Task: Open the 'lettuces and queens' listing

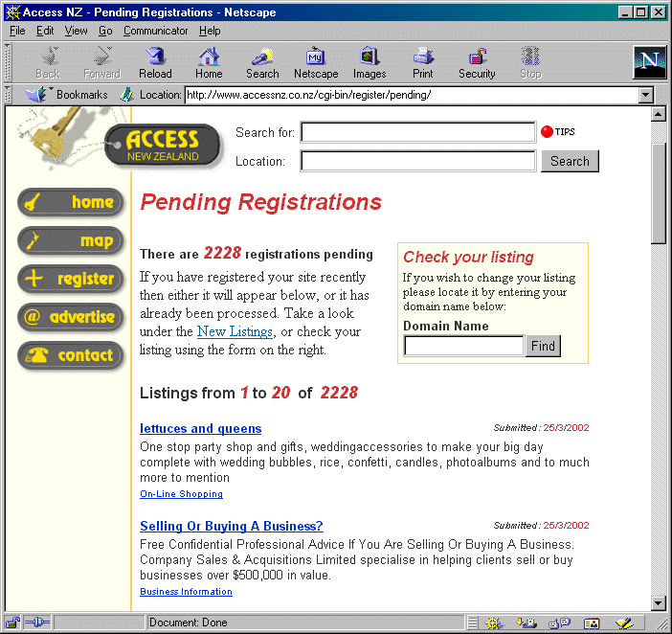Action: pos(200,428)
